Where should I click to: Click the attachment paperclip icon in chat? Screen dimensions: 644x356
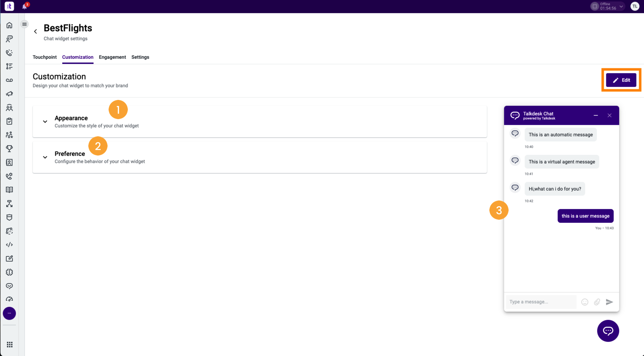(597, 302)
